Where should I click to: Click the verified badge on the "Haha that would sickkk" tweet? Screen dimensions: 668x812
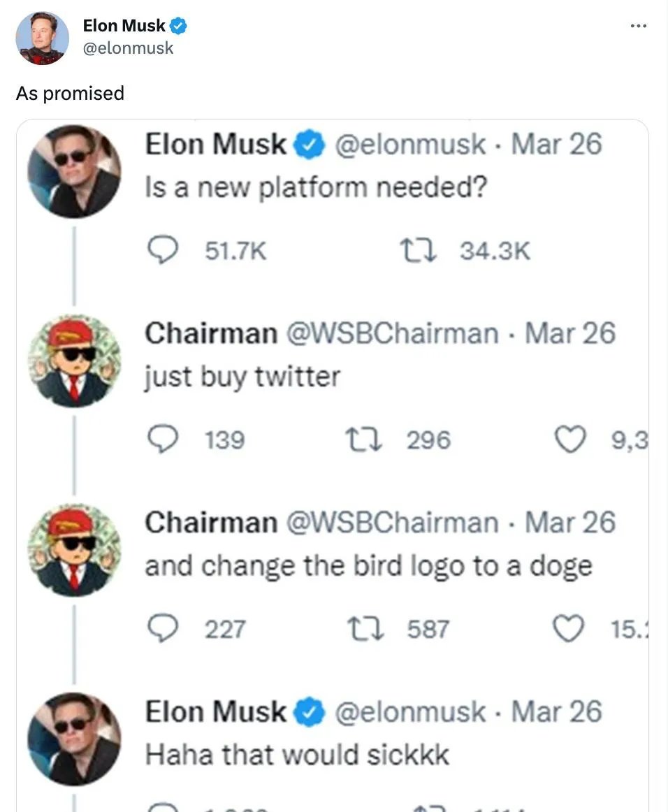(x=310, y=712)
